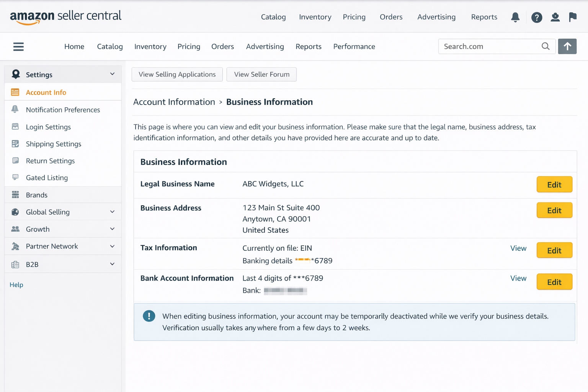
Task: Open the hamburger menu icon
Action: 18,47
